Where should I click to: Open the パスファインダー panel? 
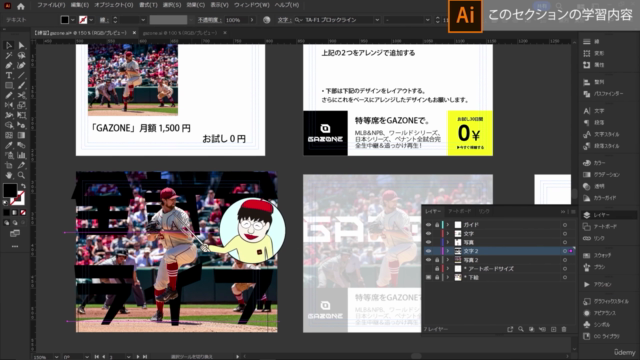point(603,94)
